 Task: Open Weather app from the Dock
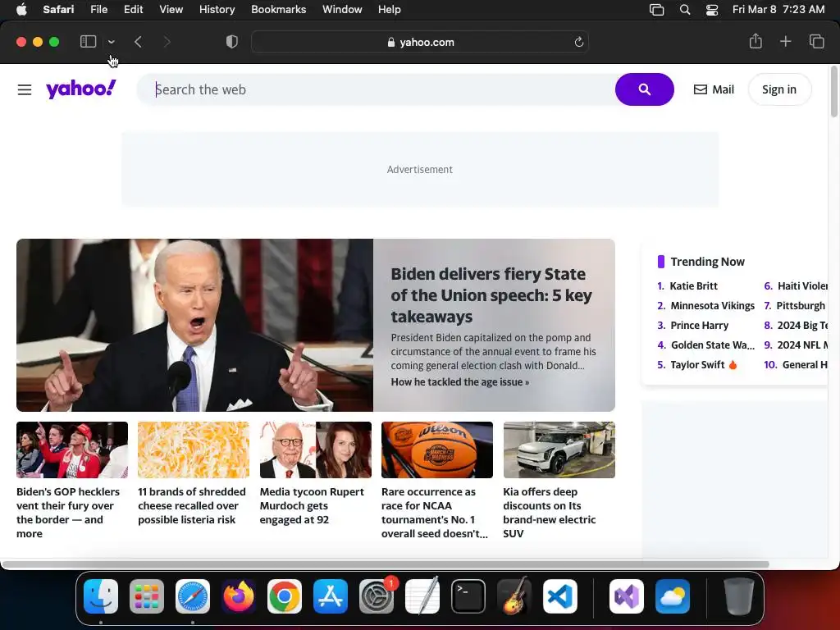(x=673, y=596)
